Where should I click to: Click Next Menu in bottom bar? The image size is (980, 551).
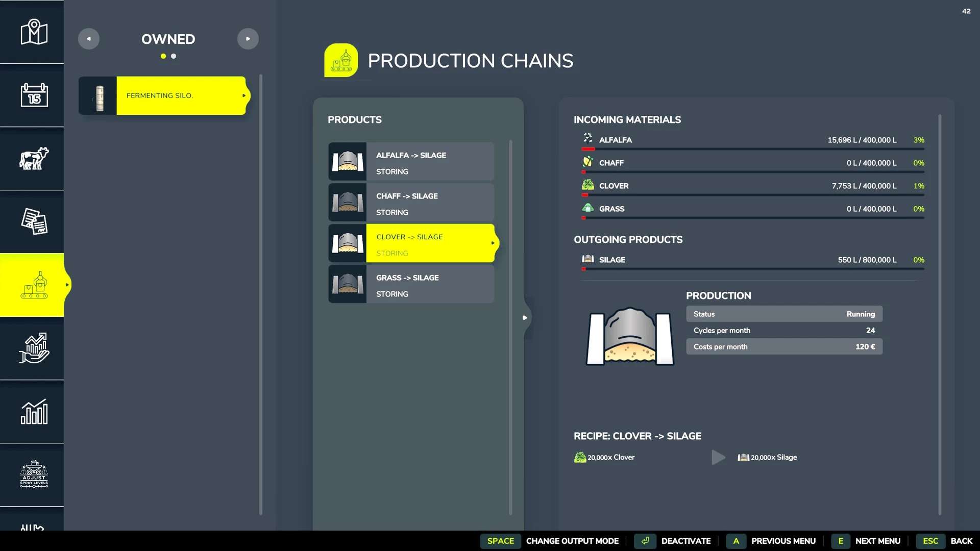pos(877,541)
